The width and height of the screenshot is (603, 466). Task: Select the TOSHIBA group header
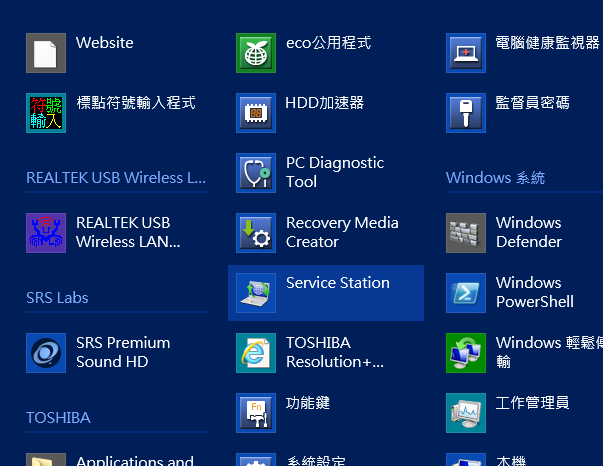pyautogui.click(x=58, y=418)
